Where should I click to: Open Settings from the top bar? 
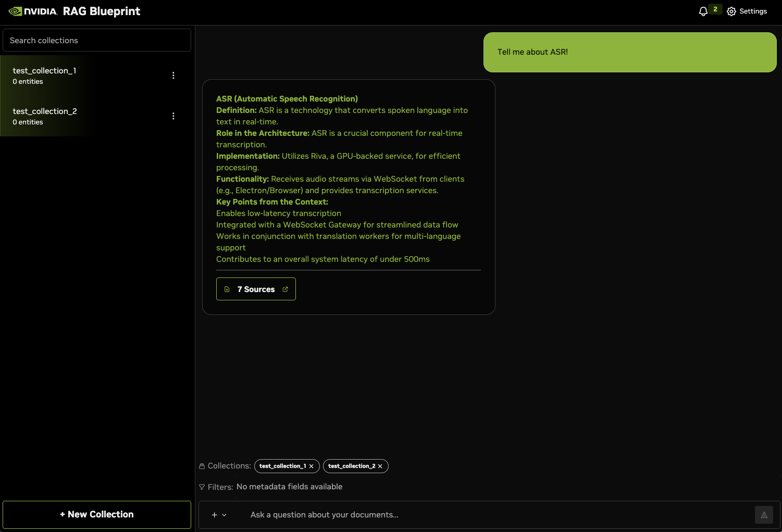point(747,11)
